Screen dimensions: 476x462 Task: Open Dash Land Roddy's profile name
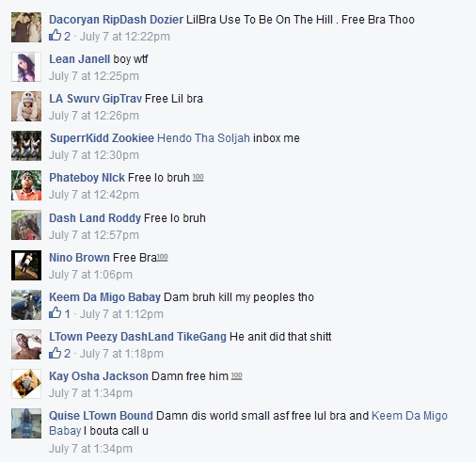(95, 218)
